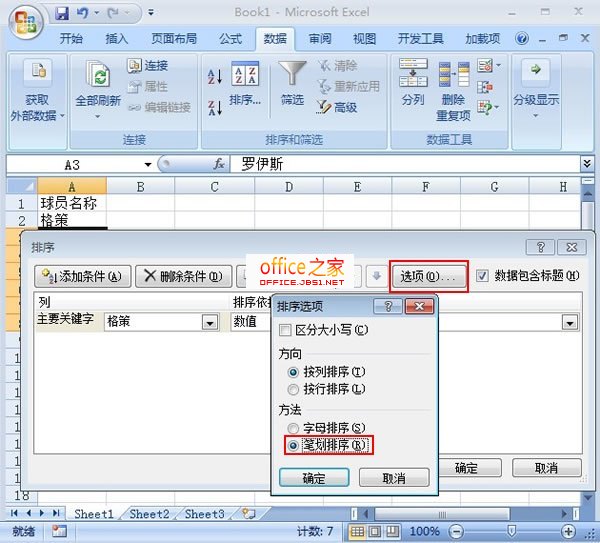The height and width of the screenshot is (543, 600).
Task: Click cell A1 player name header
Action: [72, 203]
